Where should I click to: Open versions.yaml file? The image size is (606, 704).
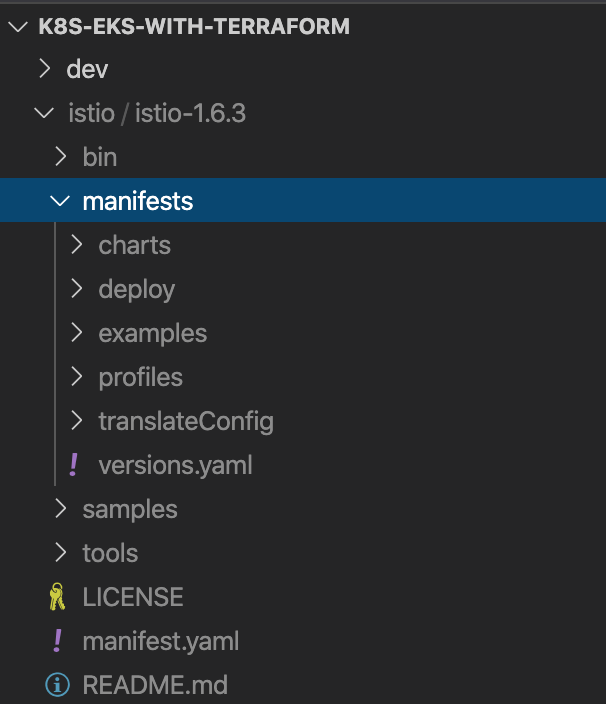pos(175,465)
